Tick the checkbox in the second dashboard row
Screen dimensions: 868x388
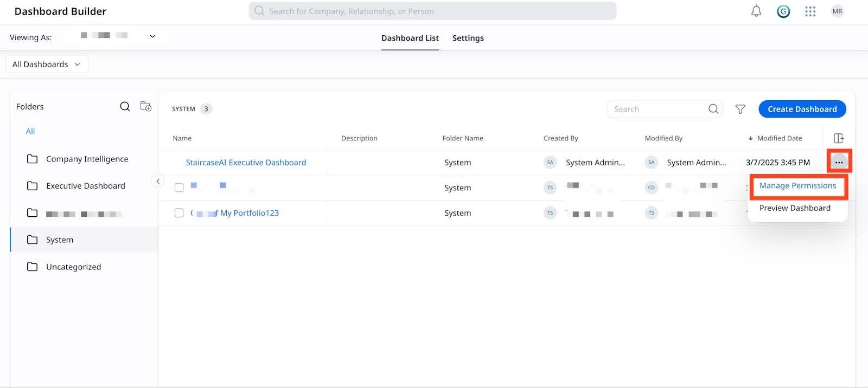179,187
